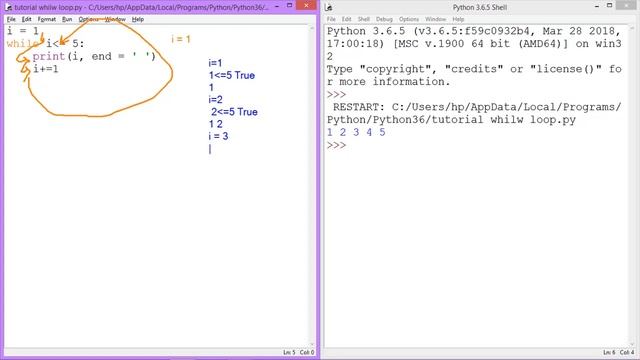The image size is (640, 360).
Task: Open File menu in editor window
Action: click(x=11, y=19)
